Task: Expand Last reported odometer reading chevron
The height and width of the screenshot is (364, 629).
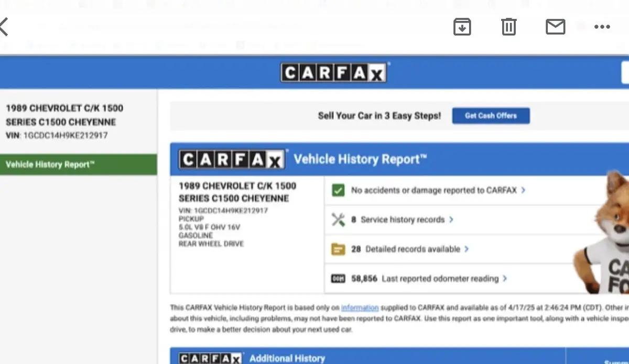Action: (505, 279)
